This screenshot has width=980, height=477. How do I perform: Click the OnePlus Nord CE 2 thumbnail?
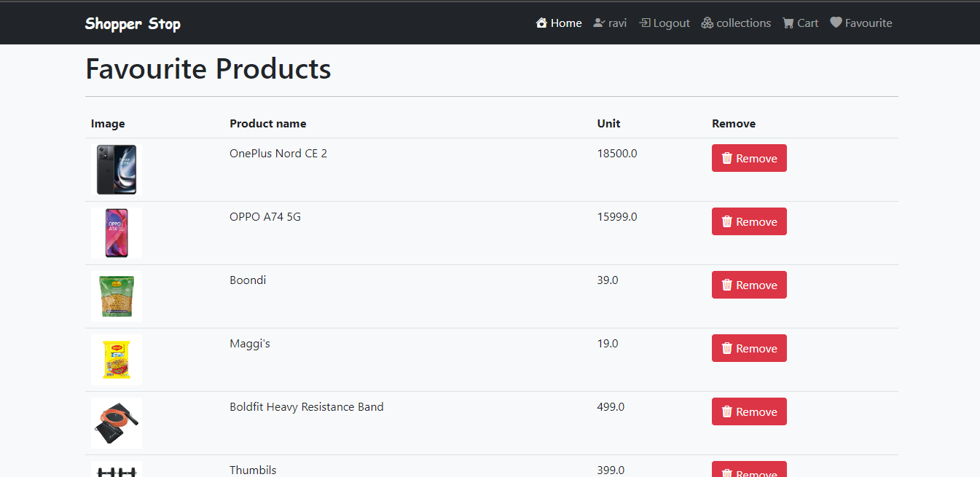(x=117, y=170)
